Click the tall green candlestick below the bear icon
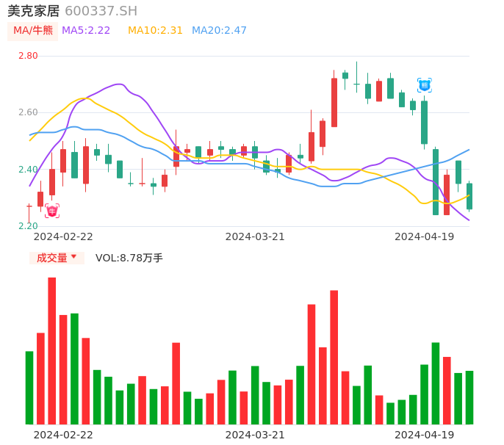 pos(425,123)
